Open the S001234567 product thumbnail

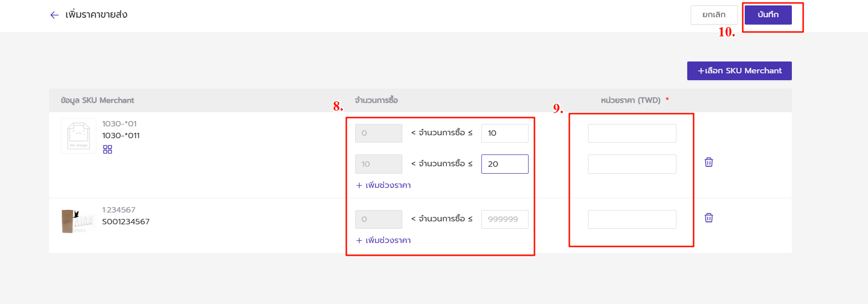[x=78, y=221]
